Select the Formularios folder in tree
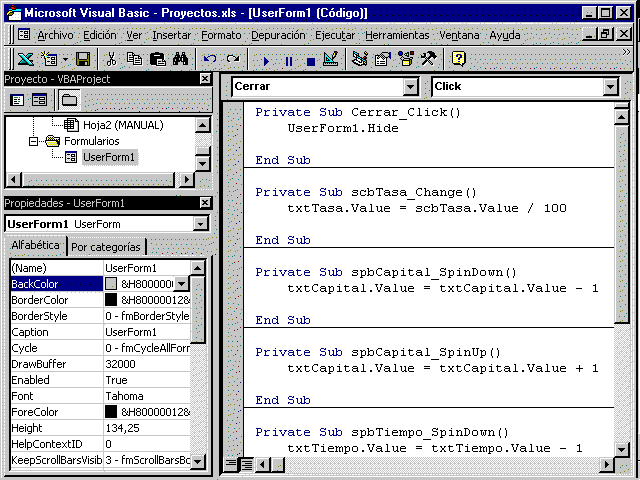The width and height of the screenshot is (640, 480). click(91, 141)
